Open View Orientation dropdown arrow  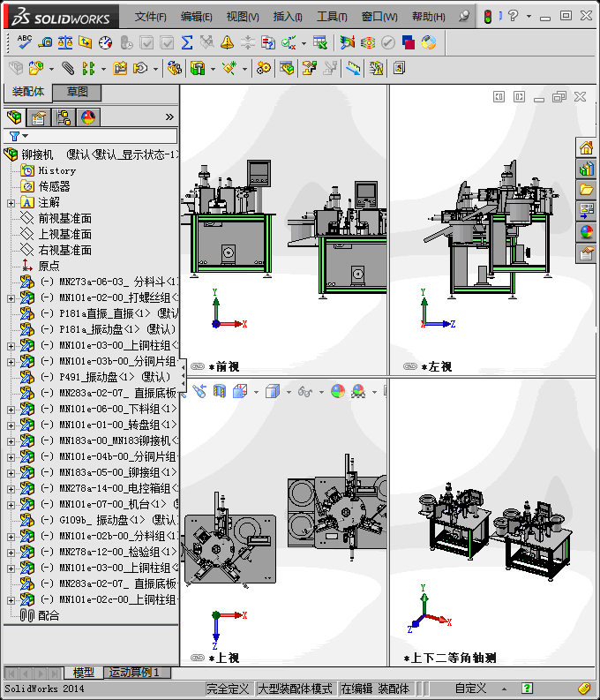click(x=256, y=393)
